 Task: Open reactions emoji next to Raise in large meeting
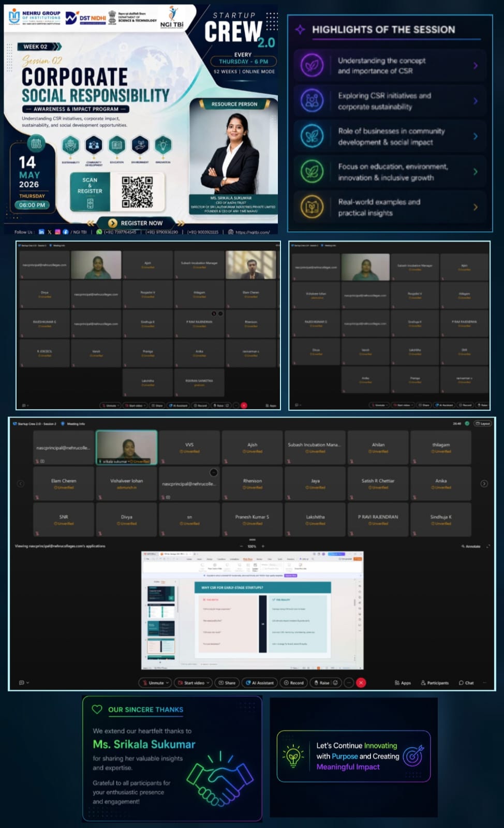tap(336, 683)
